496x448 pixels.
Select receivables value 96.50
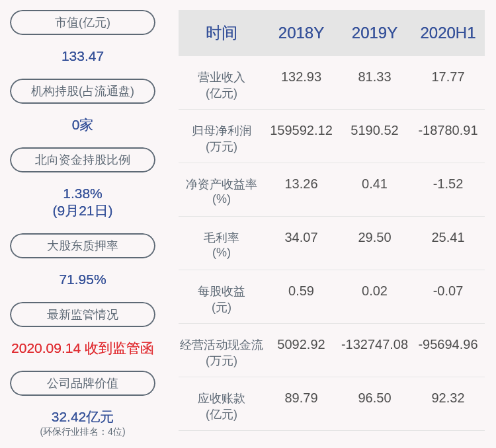374,398
